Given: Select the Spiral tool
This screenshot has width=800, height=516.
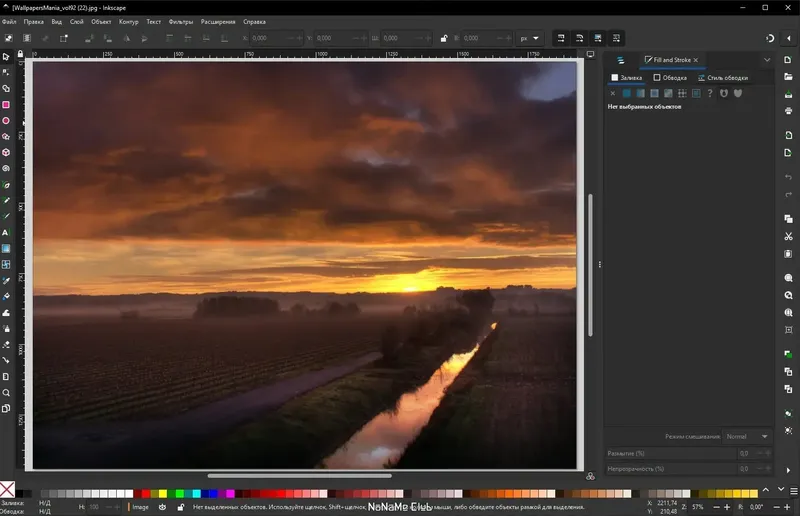Looking at the screenshot, I should tap(6, 168).
